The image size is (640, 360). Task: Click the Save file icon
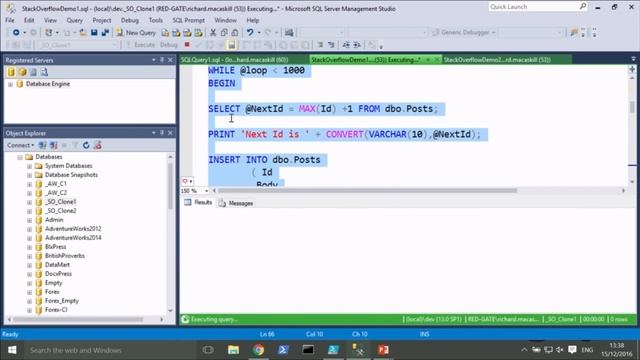point(94,32)
